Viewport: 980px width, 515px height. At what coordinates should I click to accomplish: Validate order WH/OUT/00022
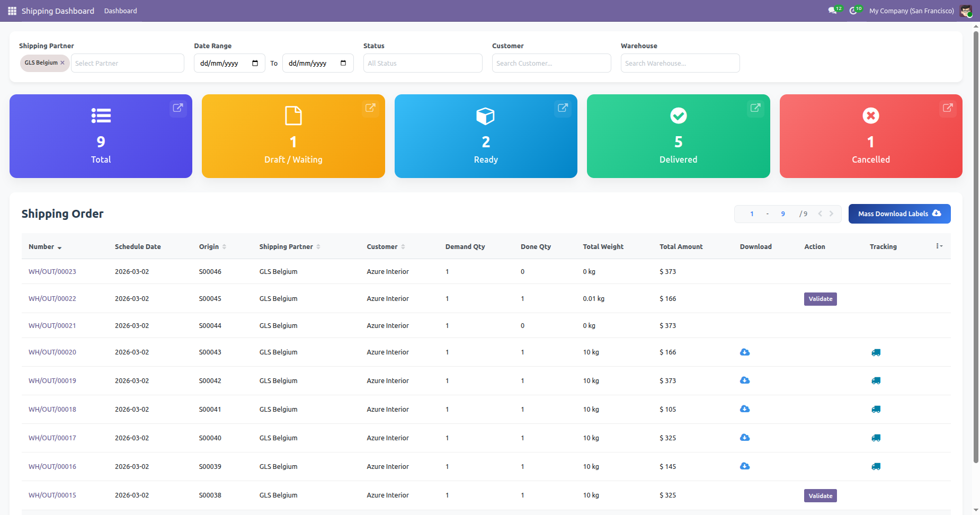click(820, 299)
